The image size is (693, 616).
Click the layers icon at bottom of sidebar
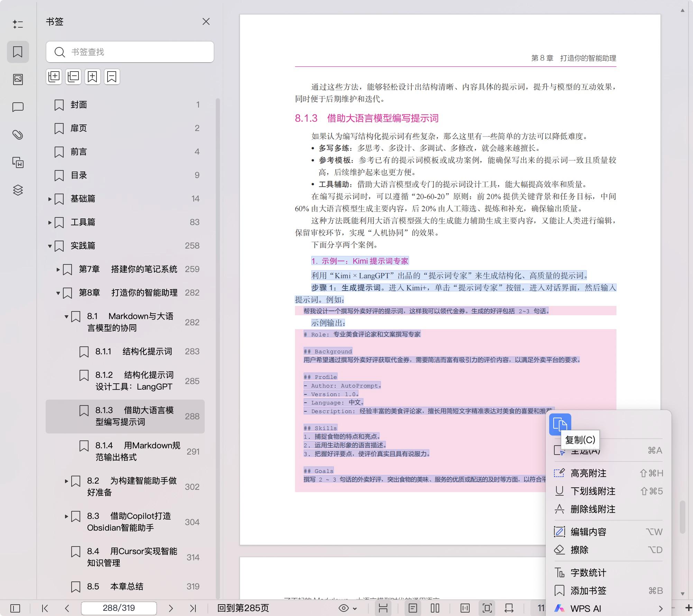tap(18, 190)
